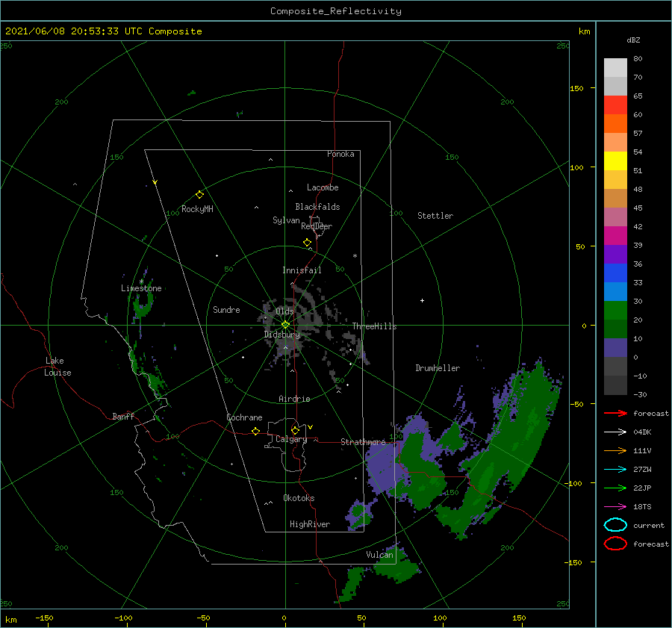Click the magenta 18TS arrow in legend

click(x=615, y=507)
